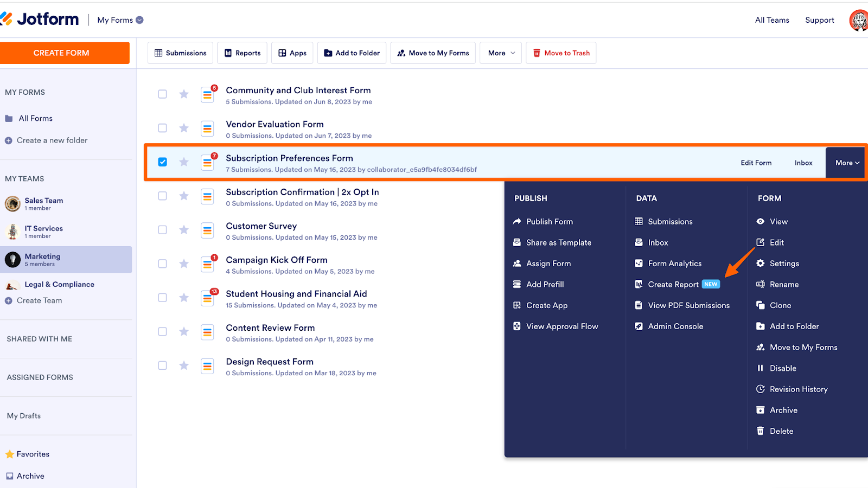Click the plus icon for Create Team
868x488 pixels.
coord(9,301)
